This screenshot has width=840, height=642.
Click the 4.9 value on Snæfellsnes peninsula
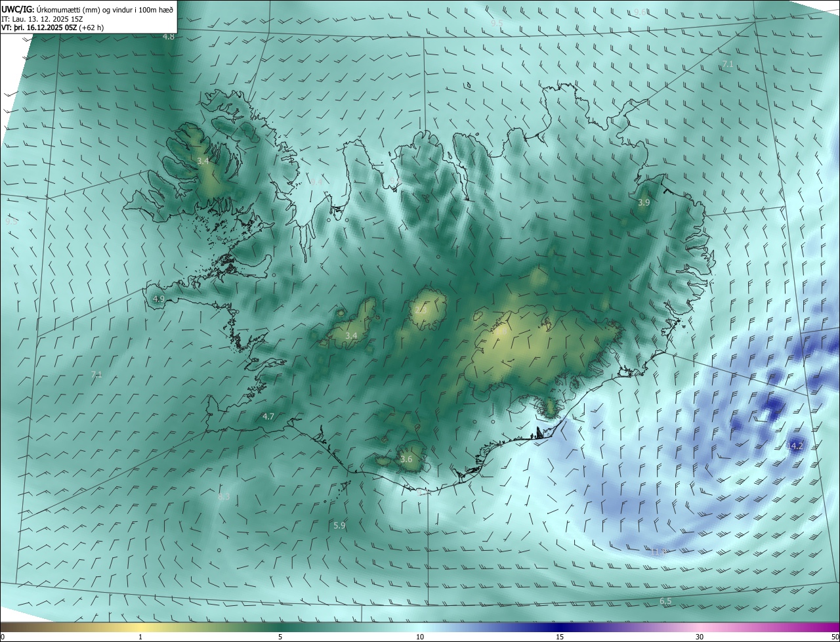(x=158, y=299)
